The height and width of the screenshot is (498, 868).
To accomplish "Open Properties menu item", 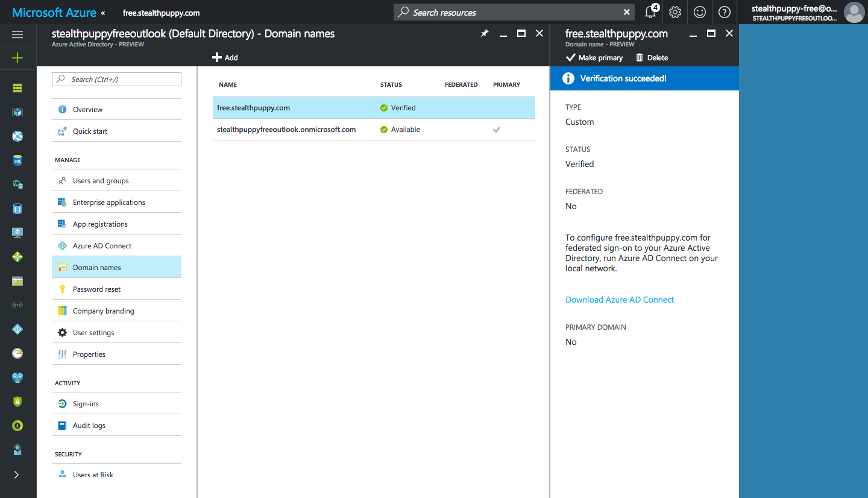I will pos(116,355).
